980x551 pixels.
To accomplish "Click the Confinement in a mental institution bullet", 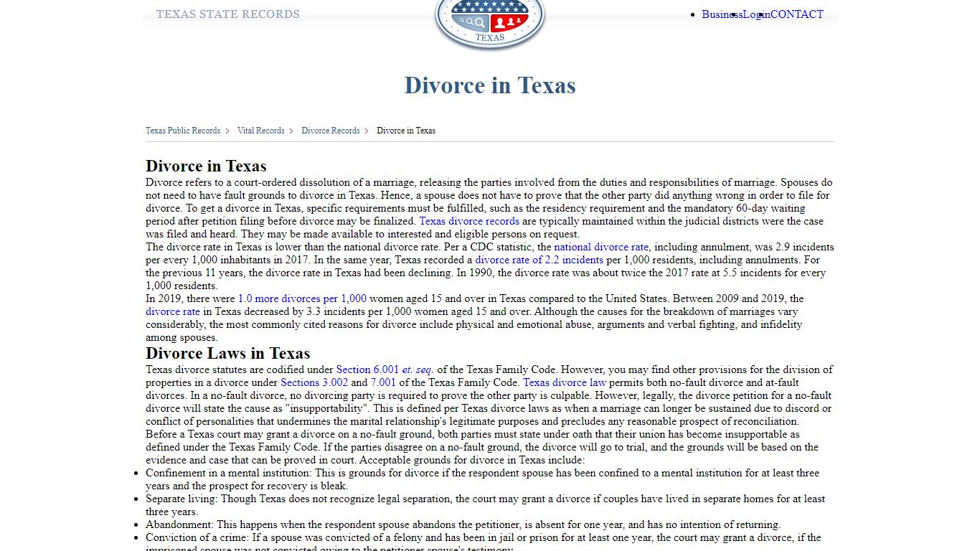I will 482,479.
